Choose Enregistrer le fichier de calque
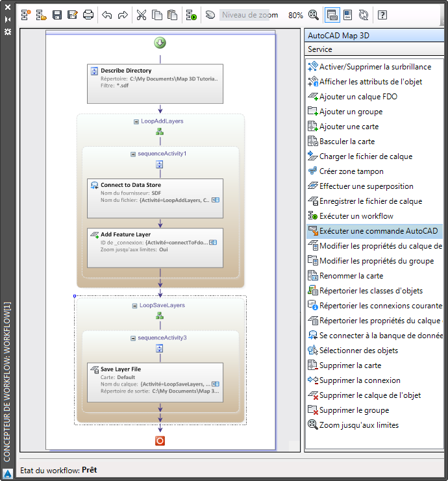Screen dimensions: 448x481 pyautogui.click(x=375, y=201)
